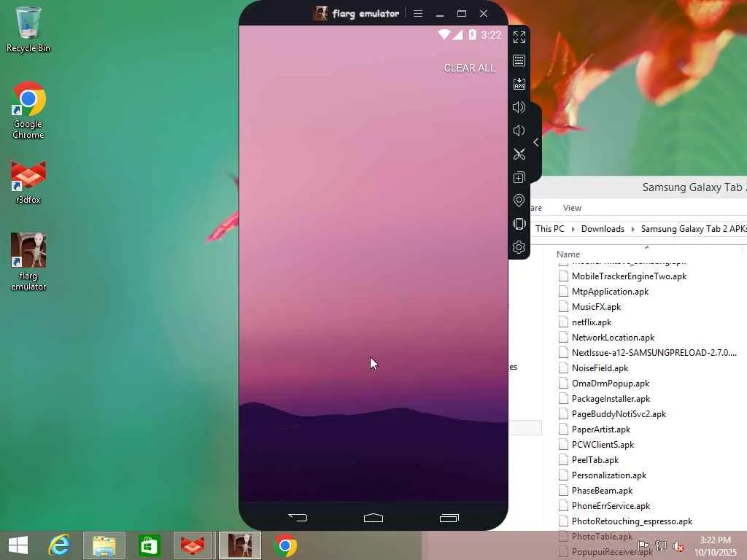
Task: Select PageBuddyNotiSvc2.apk file
Action: (x=619, y=414)
